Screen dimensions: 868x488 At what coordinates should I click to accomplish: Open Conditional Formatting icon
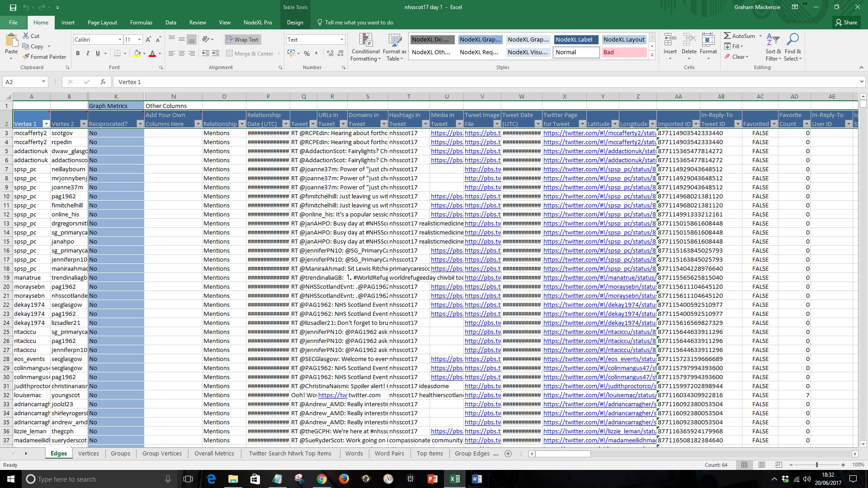tap(366, 41)
